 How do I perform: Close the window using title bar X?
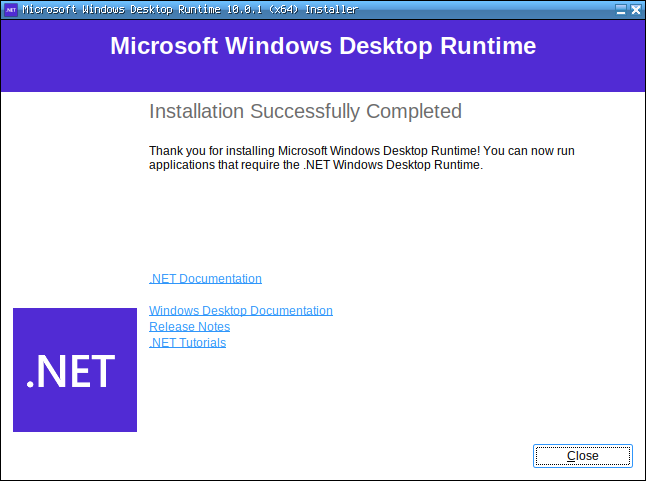point(635,9)
